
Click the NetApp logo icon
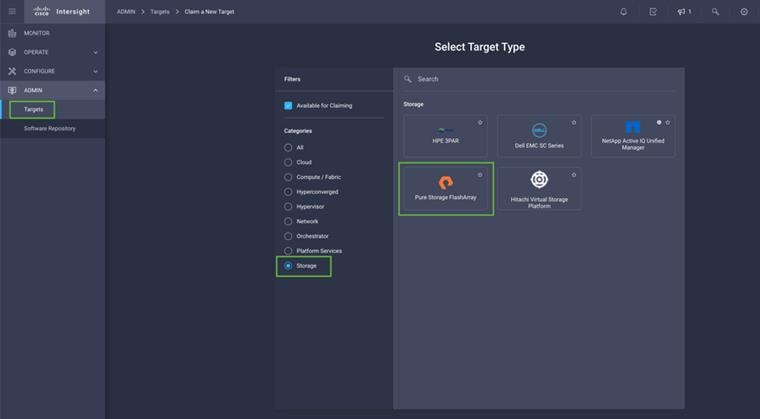pyautogui.click(x=633, y=128)
